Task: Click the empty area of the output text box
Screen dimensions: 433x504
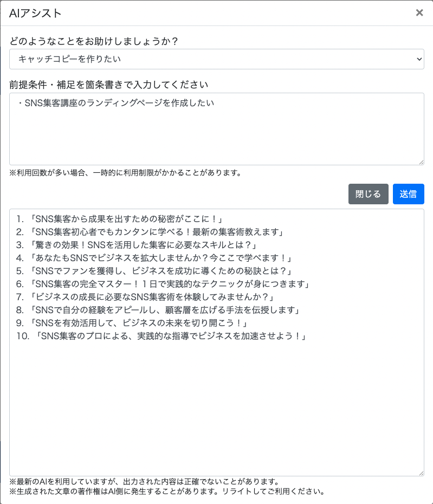Action: point(216,412)
